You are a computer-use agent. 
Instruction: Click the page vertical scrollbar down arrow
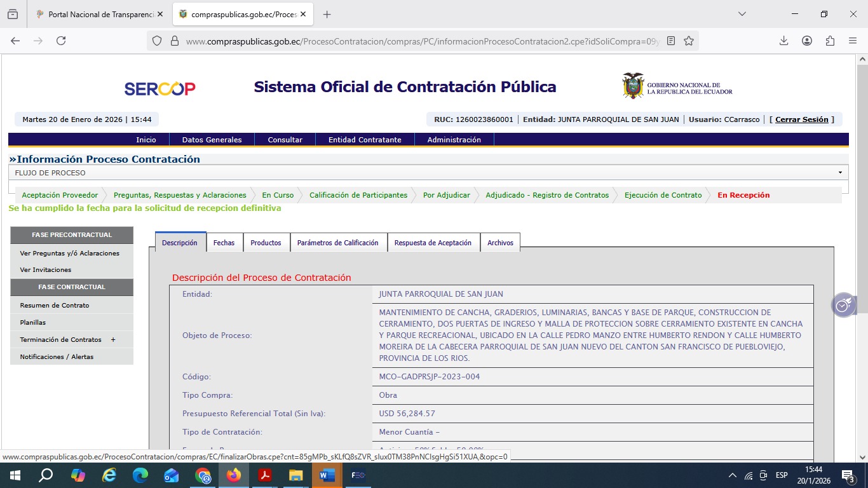(862, 457)
